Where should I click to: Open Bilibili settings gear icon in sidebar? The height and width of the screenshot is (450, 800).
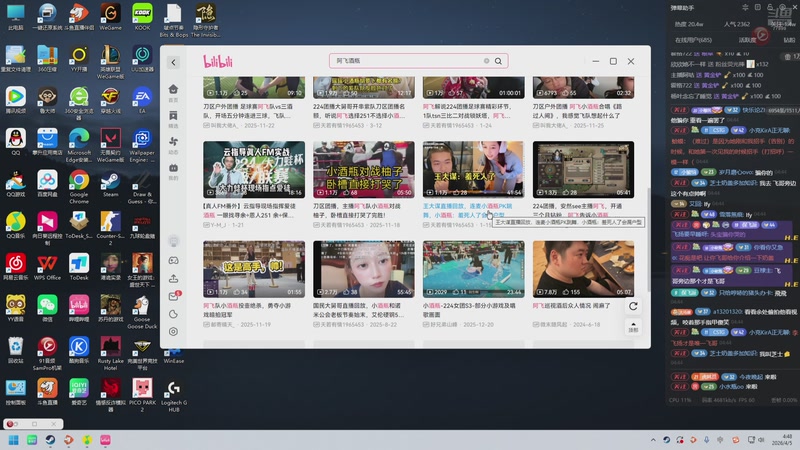(173, 332)
